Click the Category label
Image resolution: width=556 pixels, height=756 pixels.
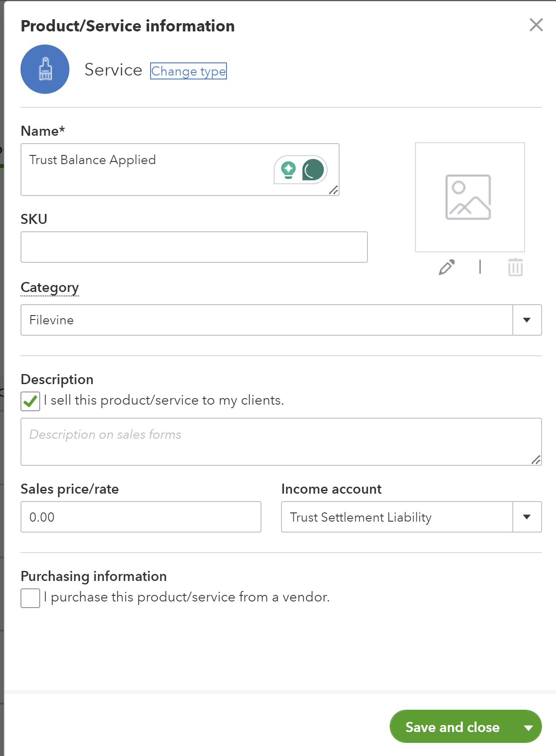50,288
